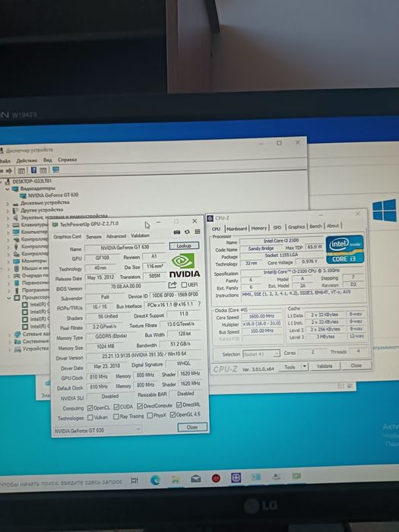Click the purple app icon on the taskbar
This screenshot has width=399, height=532.
point(236,478)
